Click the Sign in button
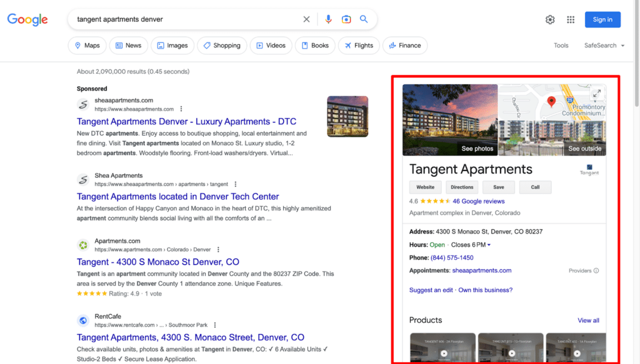The height and width of the screenshot is (364, 640). click(602, 19)
